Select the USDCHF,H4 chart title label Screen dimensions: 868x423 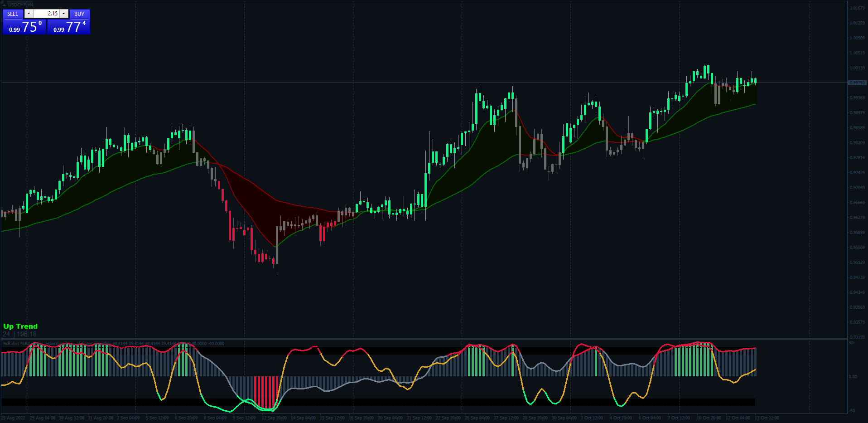click(x=20, y=5)
